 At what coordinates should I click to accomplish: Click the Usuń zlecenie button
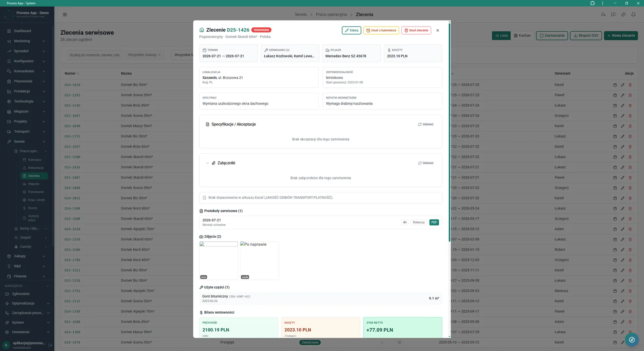416,31
